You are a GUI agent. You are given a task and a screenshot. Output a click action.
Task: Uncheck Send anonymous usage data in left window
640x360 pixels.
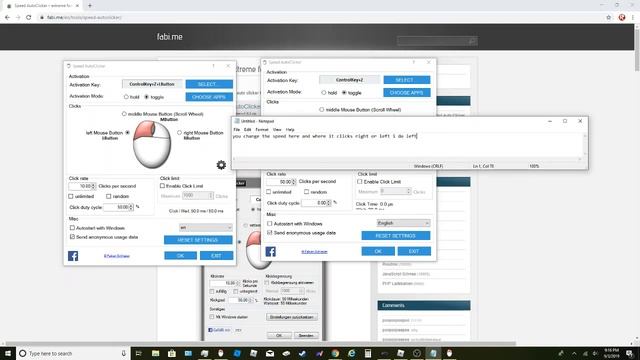(72, 237)
